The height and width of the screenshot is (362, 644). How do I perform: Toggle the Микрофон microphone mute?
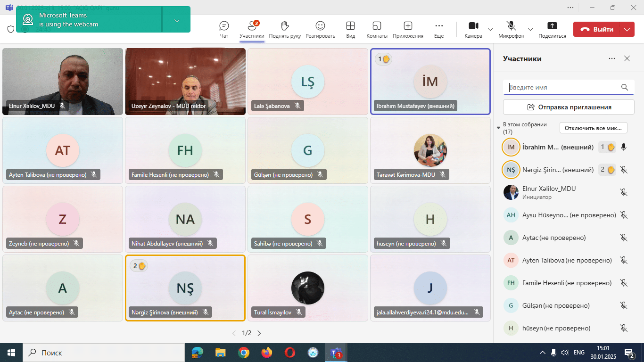tap(511, 26)
